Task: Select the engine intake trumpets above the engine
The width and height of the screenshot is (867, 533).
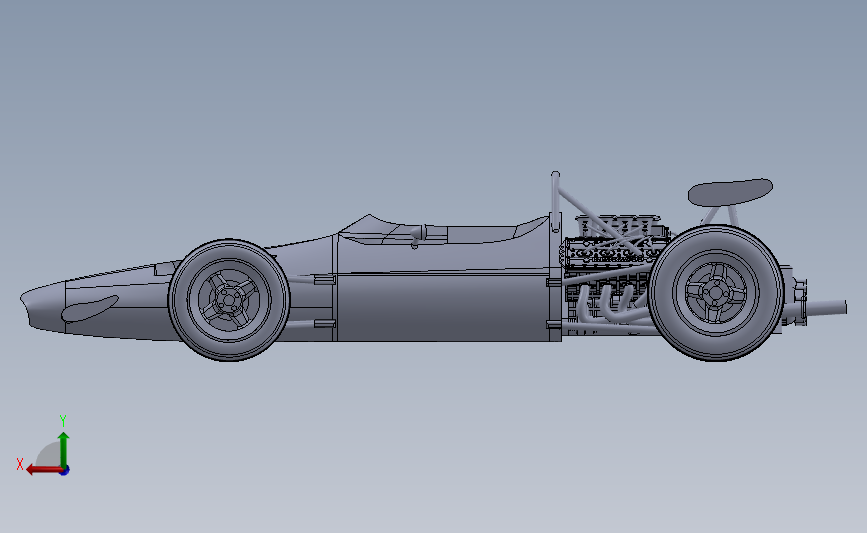Action: [x=618, y=224]
